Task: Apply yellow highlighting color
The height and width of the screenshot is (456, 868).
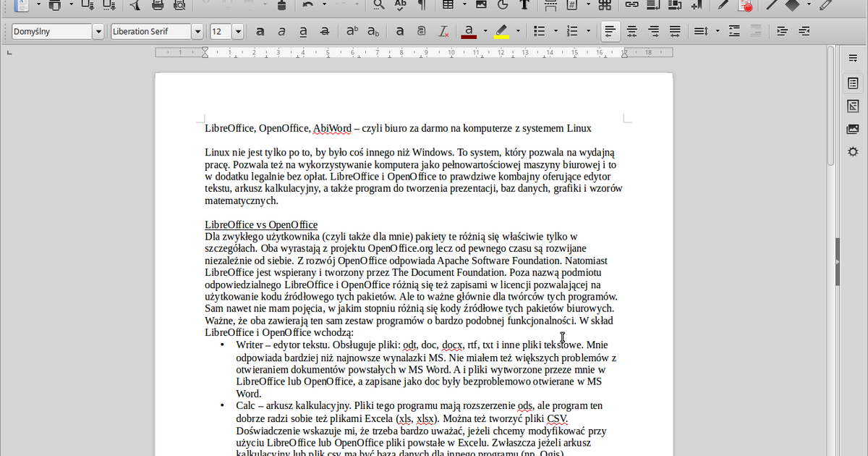Action: click(501, 32)
